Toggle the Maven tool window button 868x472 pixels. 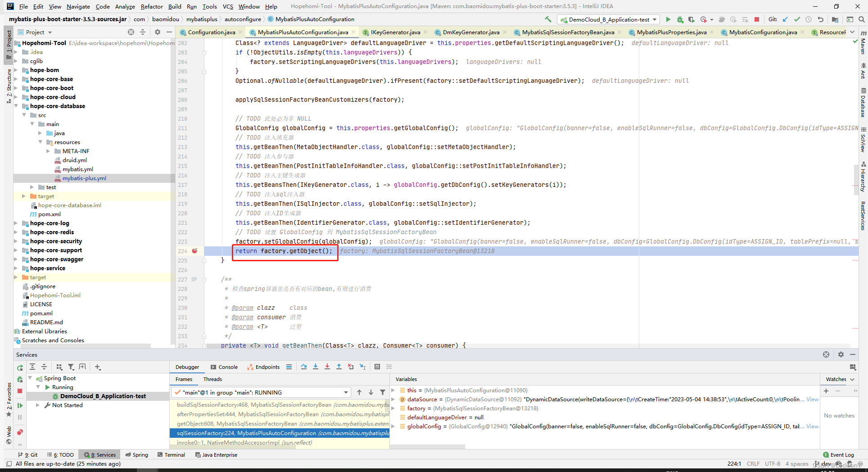(x=863, y=43)
